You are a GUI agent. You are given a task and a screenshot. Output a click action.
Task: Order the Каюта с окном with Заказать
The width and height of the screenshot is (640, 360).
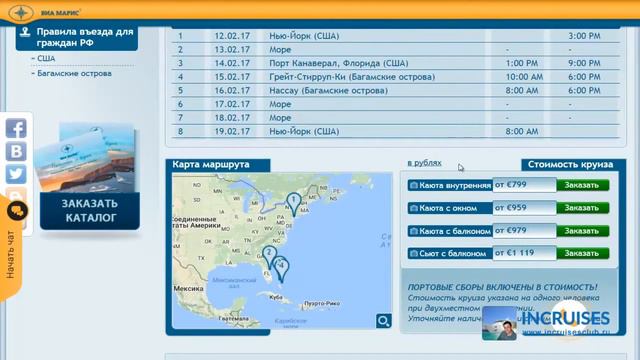(582, 208)
